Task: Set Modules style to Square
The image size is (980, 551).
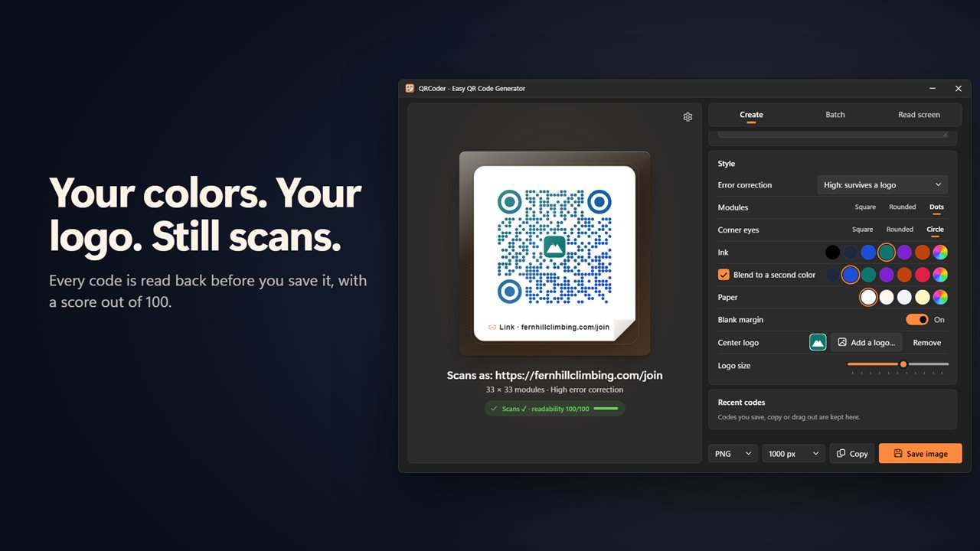Action: tap(865, 207)
